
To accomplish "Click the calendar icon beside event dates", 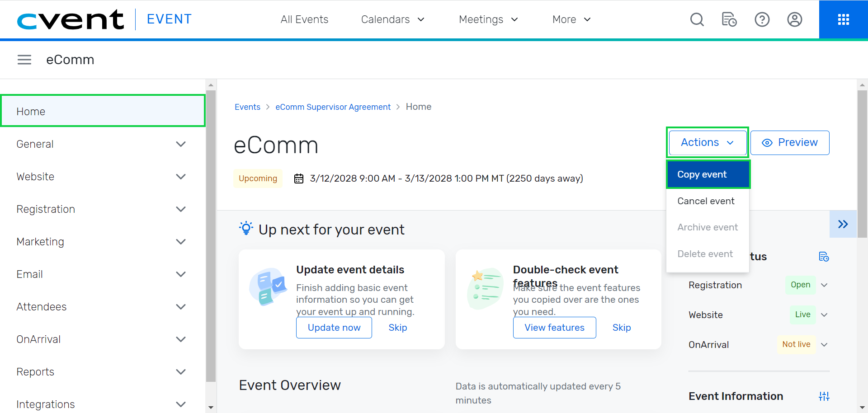I will point(298,178).
